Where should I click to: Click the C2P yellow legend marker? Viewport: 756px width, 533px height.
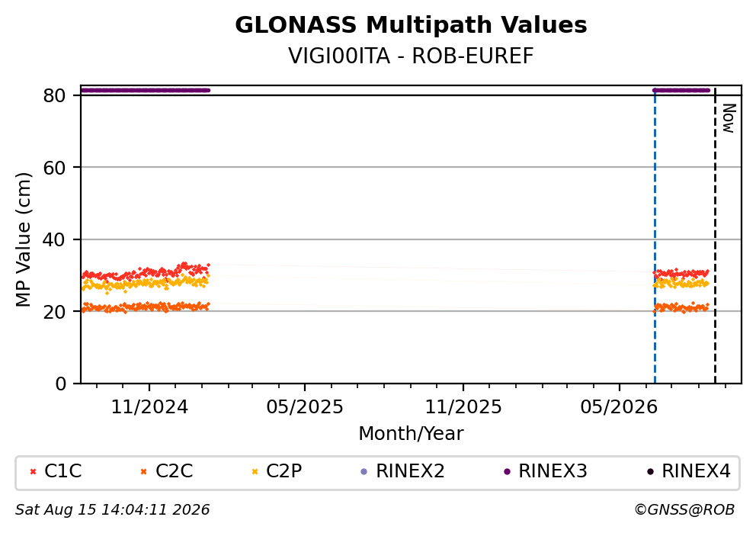coord(255,472)
